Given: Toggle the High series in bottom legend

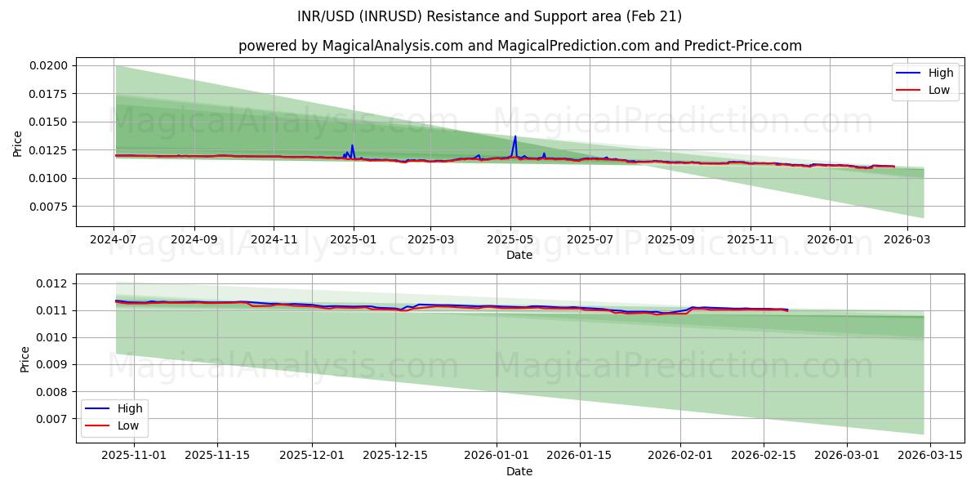Looking at the screenshot, I should 131,408.
